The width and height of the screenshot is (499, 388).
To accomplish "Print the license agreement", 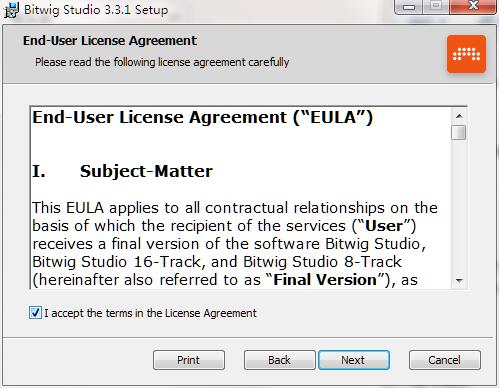I will coord(189,360).
